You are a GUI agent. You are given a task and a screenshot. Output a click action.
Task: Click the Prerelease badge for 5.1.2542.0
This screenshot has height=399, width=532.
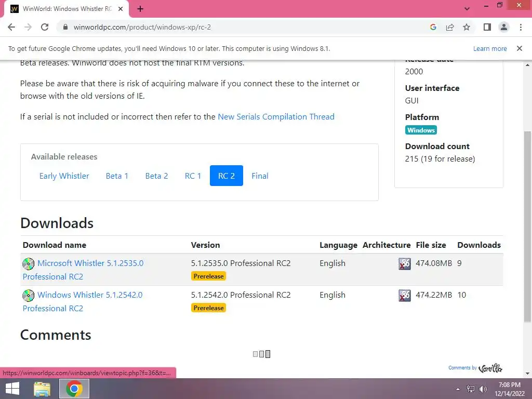point(208,308)
